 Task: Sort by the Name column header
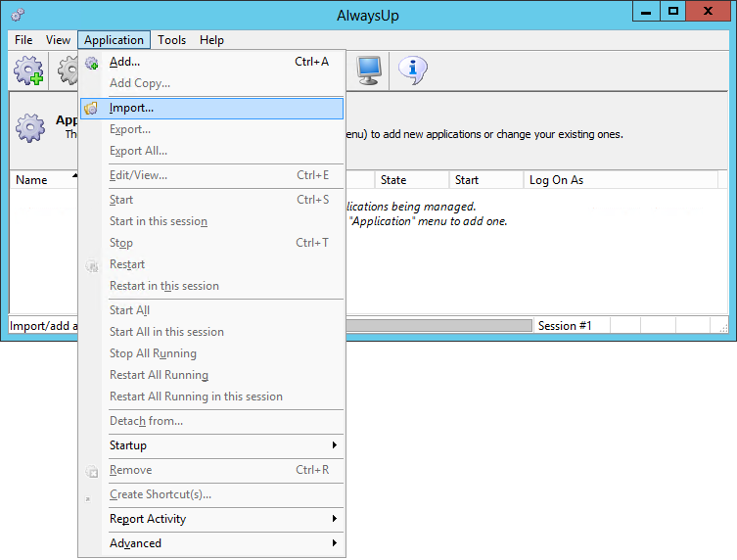coord(44,180)
